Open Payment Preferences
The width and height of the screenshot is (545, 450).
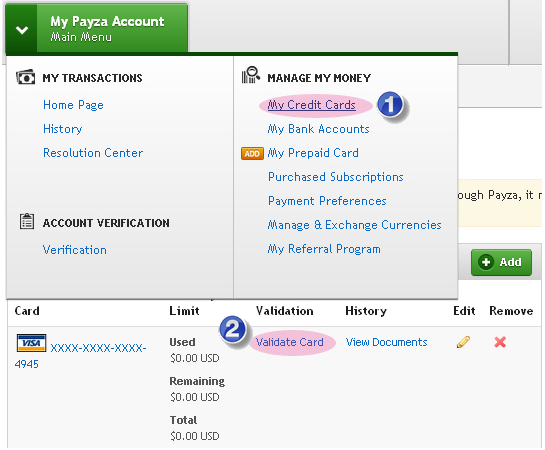327,201
